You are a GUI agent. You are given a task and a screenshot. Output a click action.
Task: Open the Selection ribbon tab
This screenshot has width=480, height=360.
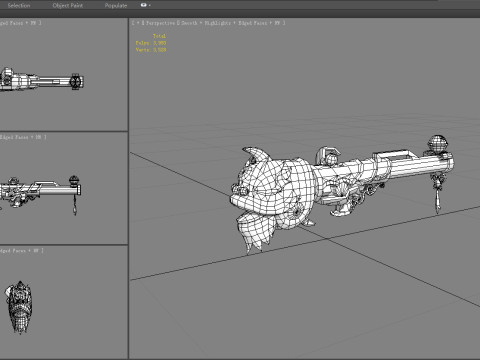tap(19, 6)
